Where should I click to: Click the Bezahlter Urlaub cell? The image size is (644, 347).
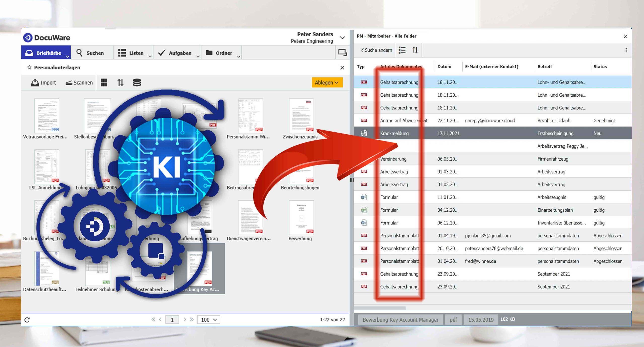(554, 121)
